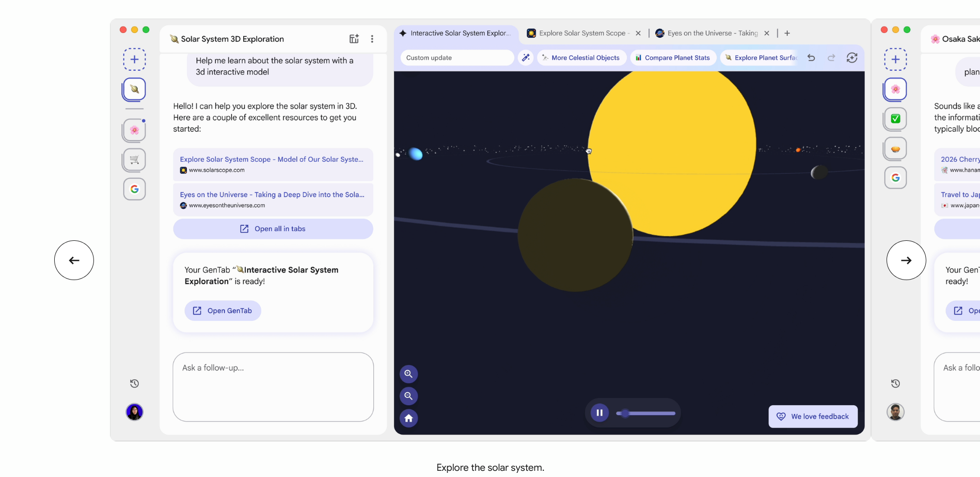Reset view with the home button

[408, 418]
